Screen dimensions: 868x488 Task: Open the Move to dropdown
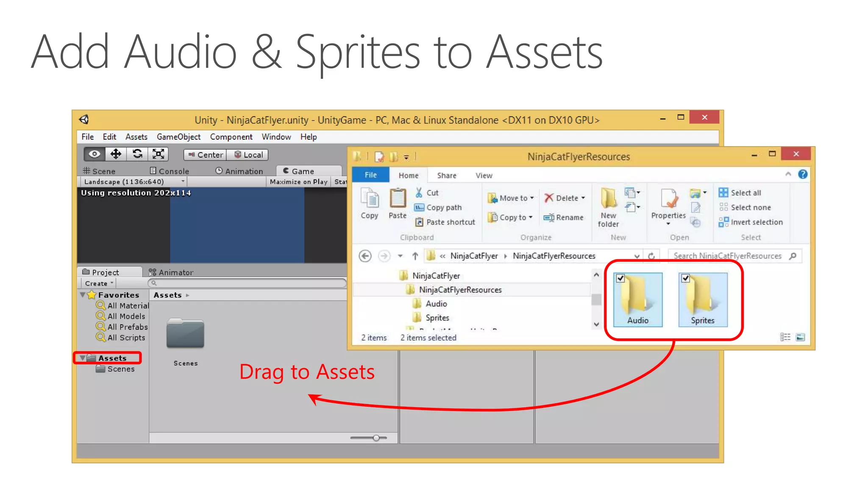click(x=511, y=198)
